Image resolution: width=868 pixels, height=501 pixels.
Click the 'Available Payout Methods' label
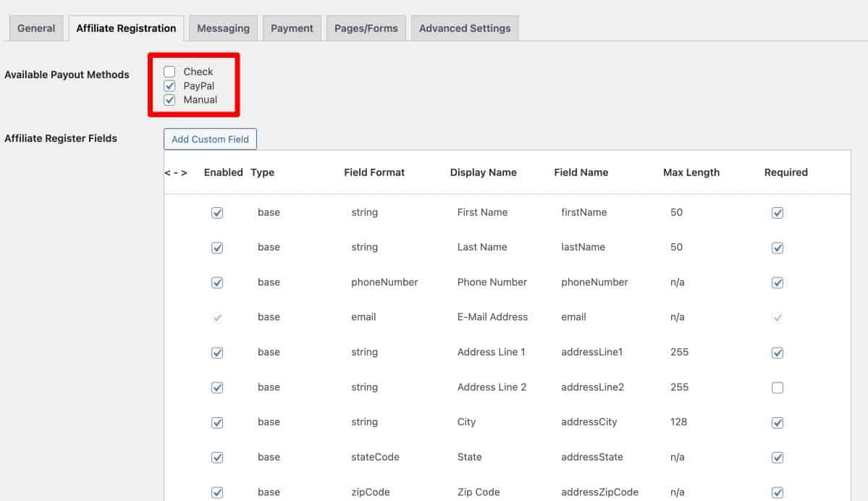(x=67, y=75)
